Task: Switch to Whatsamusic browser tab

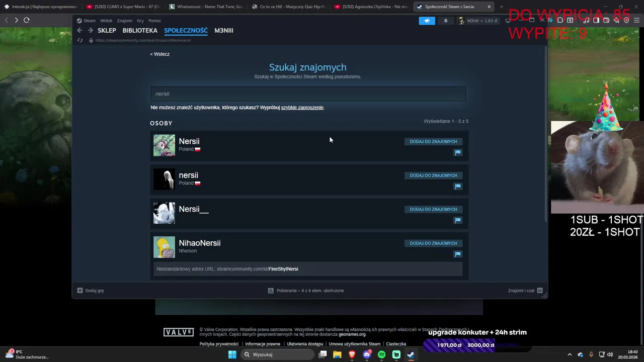Action: (205, 7)
